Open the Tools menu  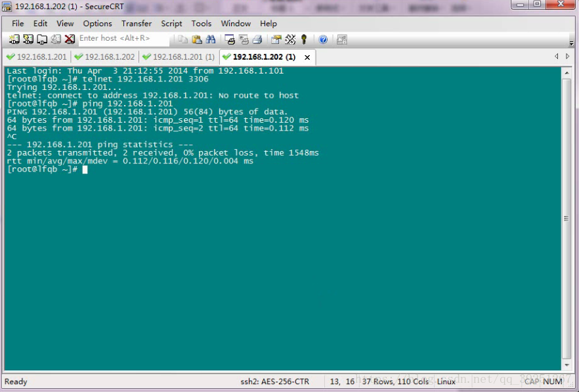202,23
